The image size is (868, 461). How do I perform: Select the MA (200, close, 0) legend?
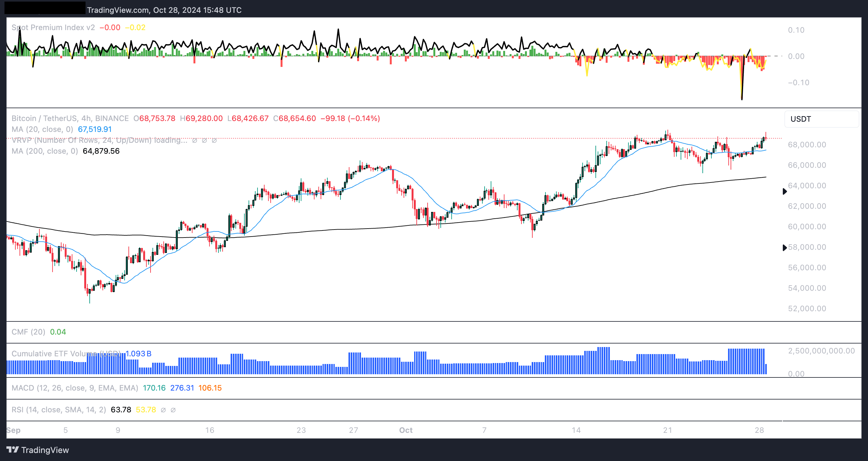pos(45,151)
